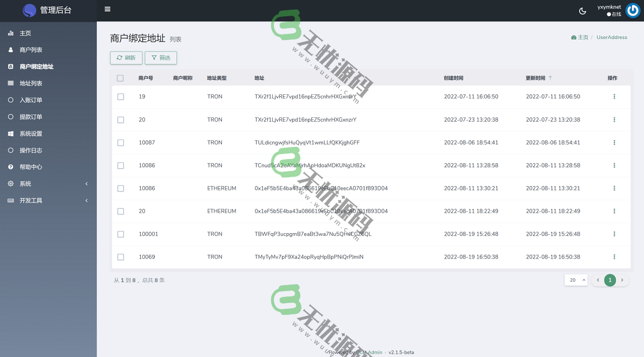Tick the select-all checkbox in table header
This screenshot has height=357, width=644.
[x=120, y=78]
